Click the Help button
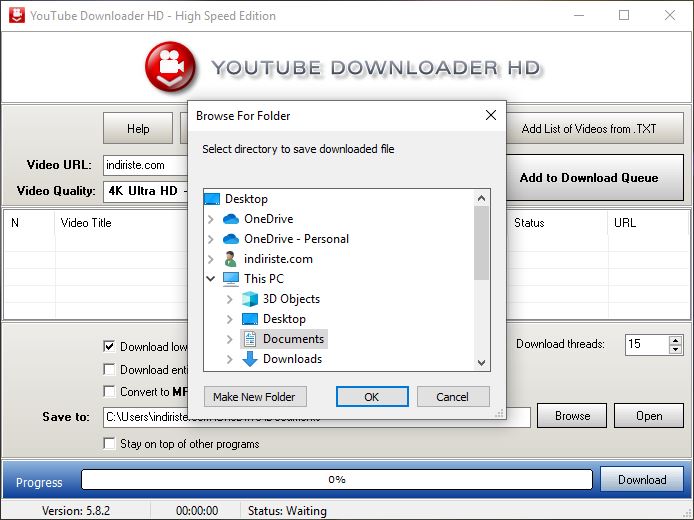 coord(138,128)
